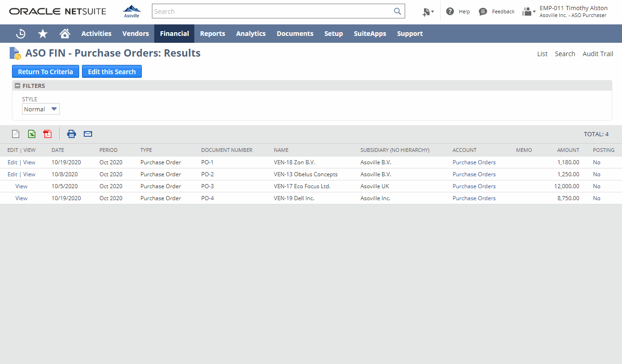Click Edit this Search button
This screenshot has height=364, width=622.
click(112, 71)
